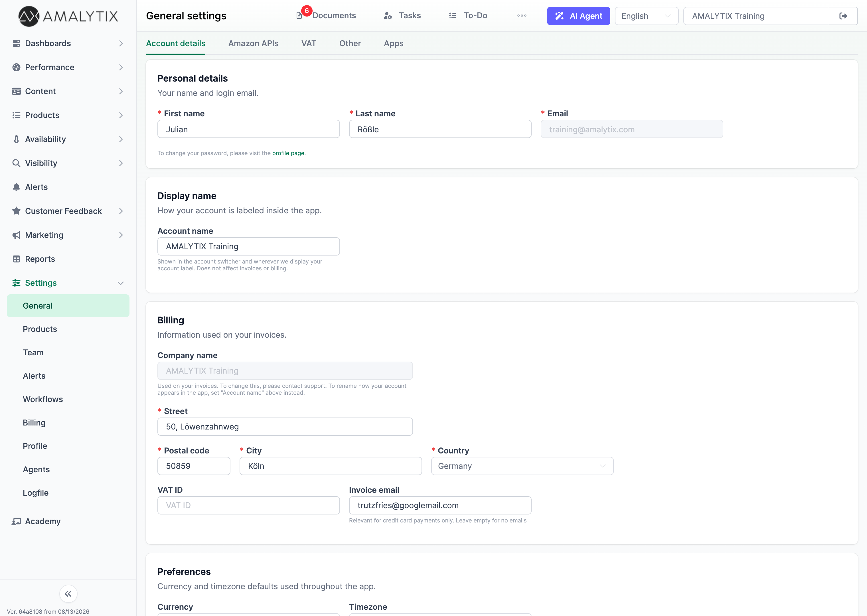Click the VAT ID input field
Image resolution: width=867 pixels, height=616 pixels.
248,505
